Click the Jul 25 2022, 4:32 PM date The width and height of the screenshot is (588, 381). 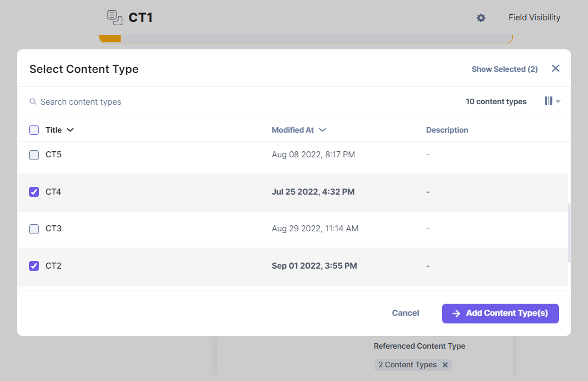[313, 192]
